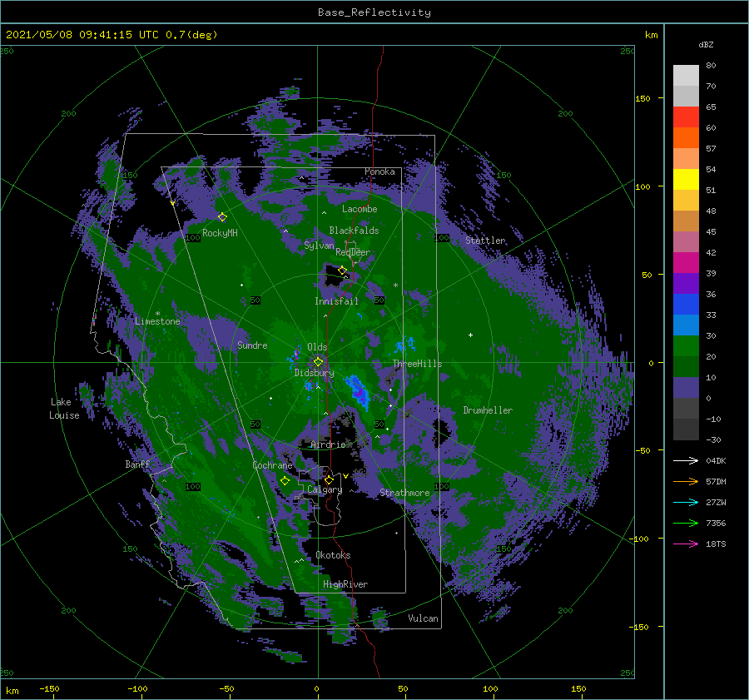Click the magenta 18TS arrow in legend

686,544
